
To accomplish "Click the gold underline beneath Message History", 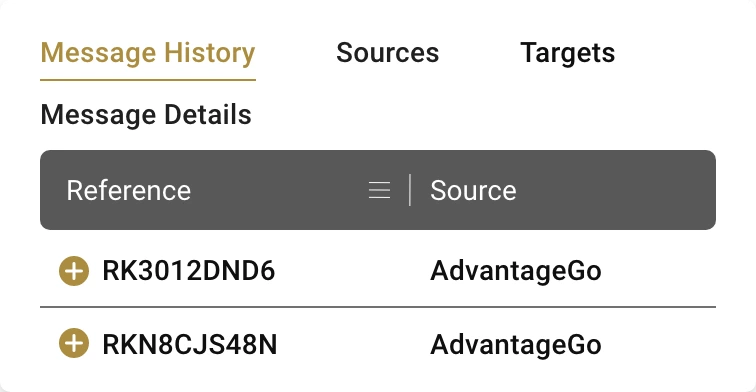I will 148,80.
